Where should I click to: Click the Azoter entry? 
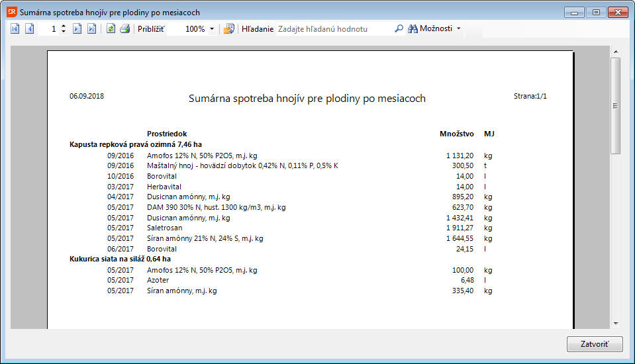click(x=158, y=280)
